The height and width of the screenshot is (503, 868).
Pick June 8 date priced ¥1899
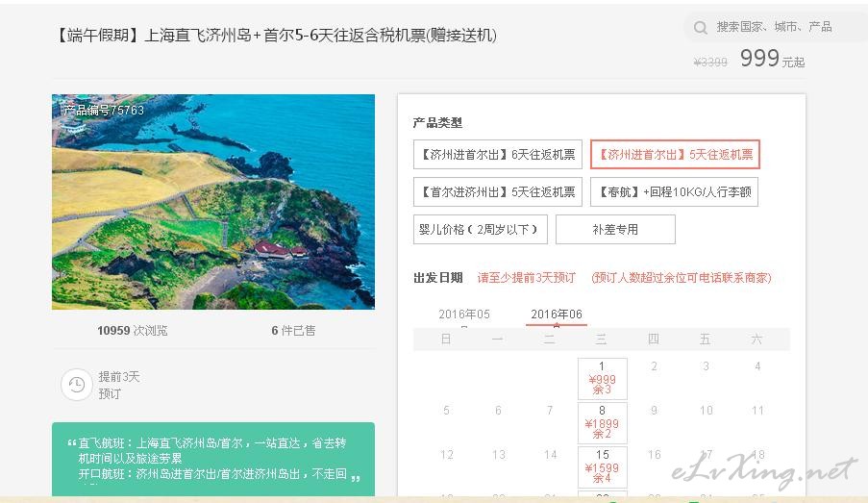(603, 423)
